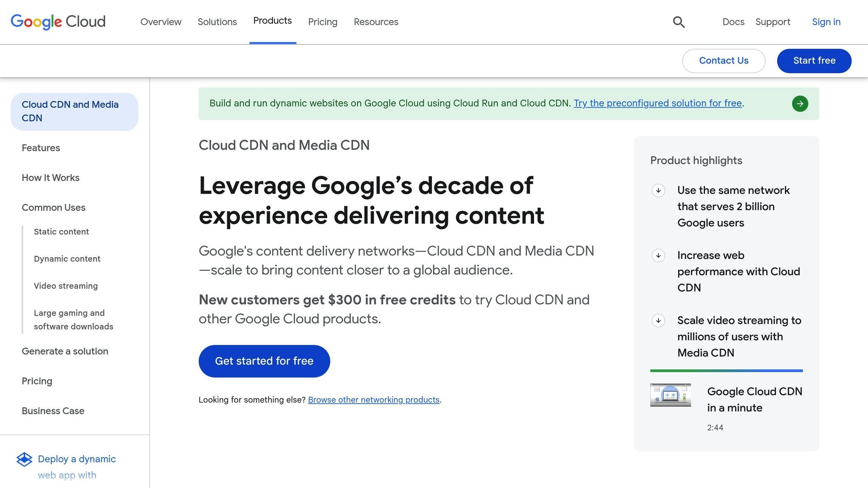868x488 pixels.
Task: Select Cloud CDN and Media CDN in sidebar
Action: tap(70, 111)
